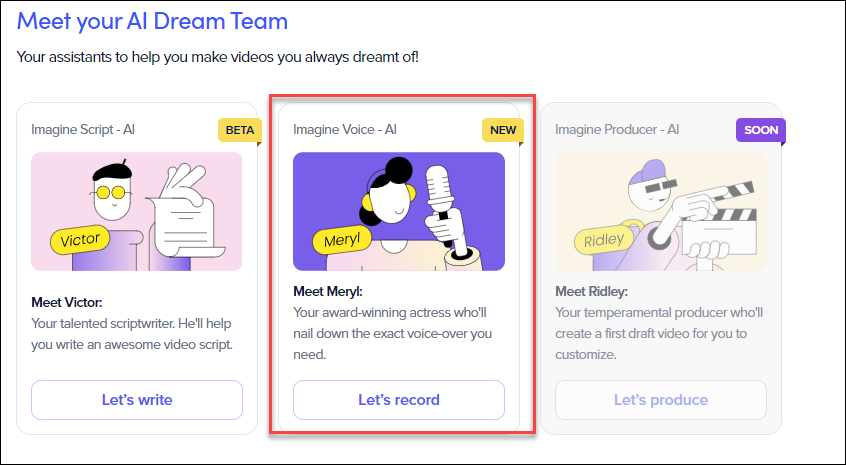846x465 pixels.
Task: Select the BETA badge on Imagine Script
Action: click(x=240, y=130)
